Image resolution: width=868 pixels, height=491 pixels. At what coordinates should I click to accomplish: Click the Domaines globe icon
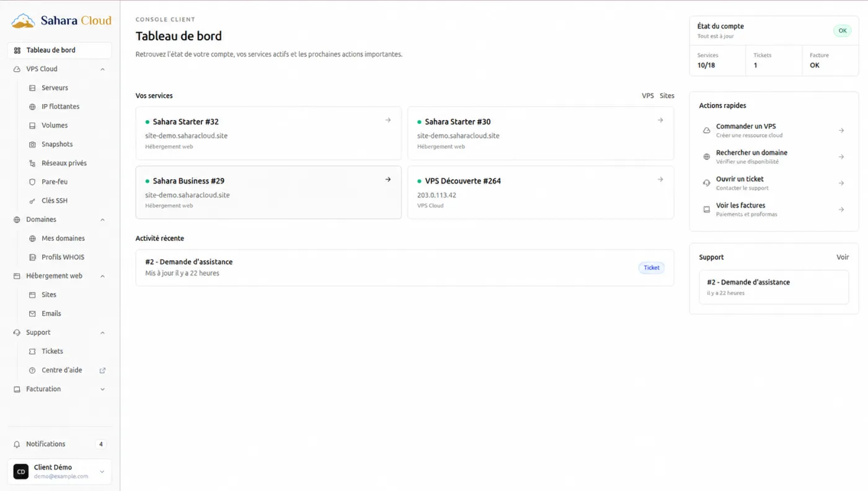(17, 219)
